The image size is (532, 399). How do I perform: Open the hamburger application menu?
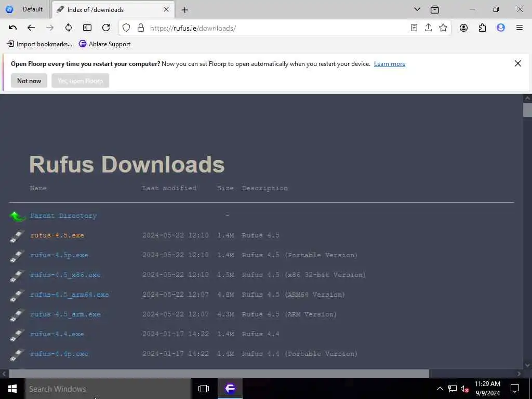[x=520, y=28]
